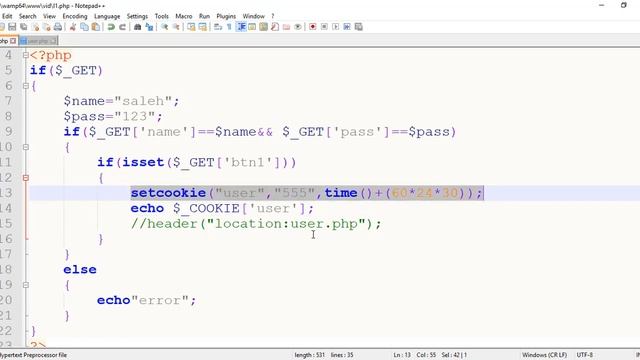Viewport: 640px width, 360px height.
Task: Open the Settings menu
Action: tap(137, 16)
